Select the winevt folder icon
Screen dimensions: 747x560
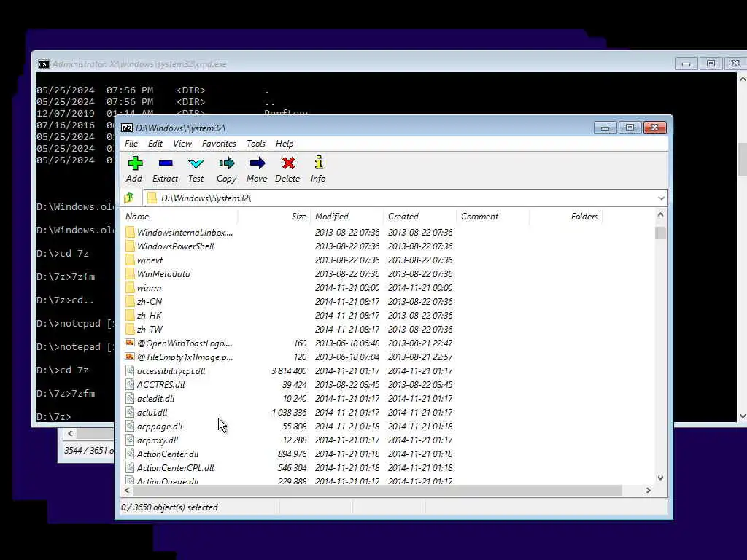(x=130, y=260)
